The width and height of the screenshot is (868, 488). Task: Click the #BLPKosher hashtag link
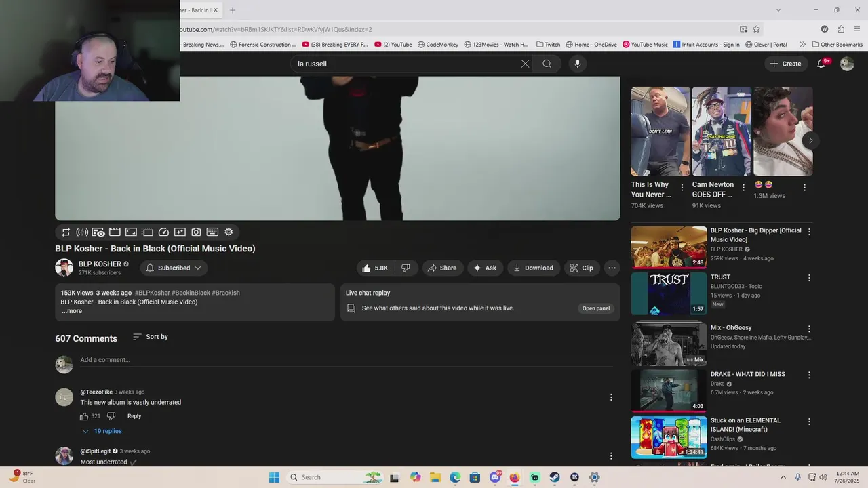[153, 293]
